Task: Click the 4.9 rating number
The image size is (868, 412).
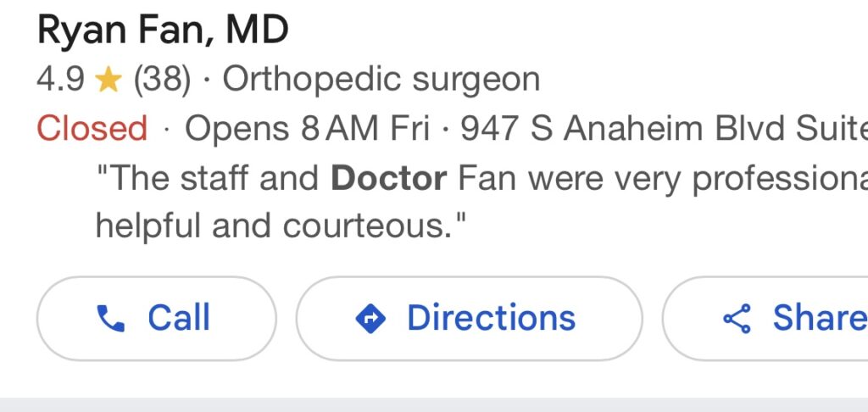Action: pyautogui.click(x=60, y=80)
